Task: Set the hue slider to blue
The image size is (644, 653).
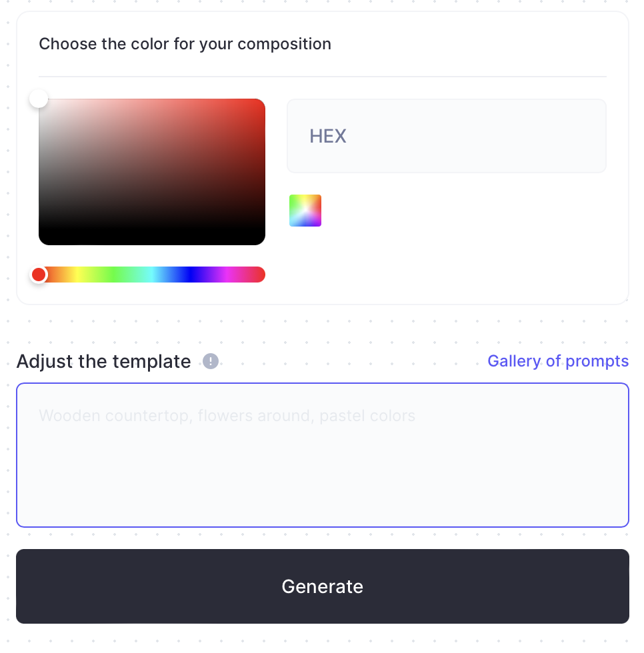Action: (x=190, y=275)
